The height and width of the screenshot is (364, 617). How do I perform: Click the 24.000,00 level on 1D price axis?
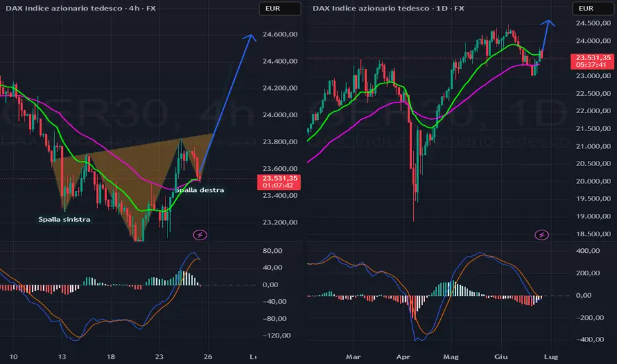coord(593,41)
